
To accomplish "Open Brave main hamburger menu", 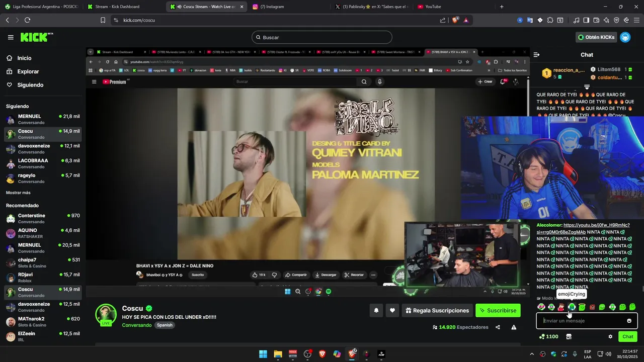I will click(636, 20).
